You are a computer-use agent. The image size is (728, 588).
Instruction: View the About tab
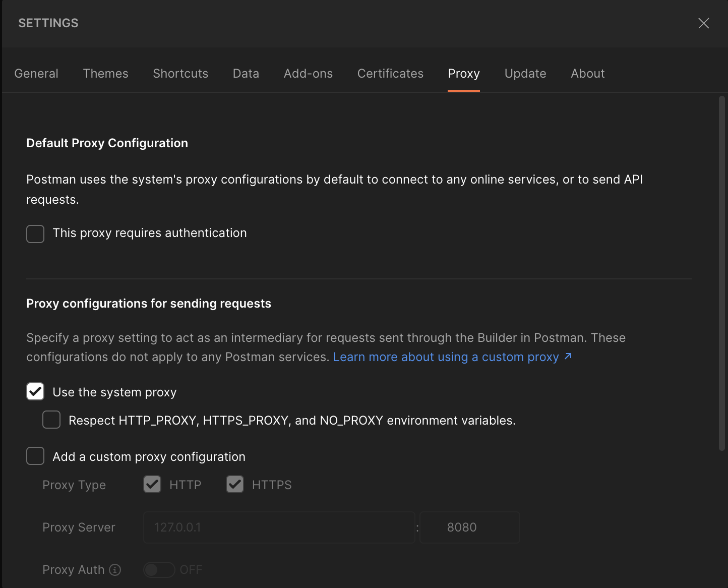coord(587,74)
